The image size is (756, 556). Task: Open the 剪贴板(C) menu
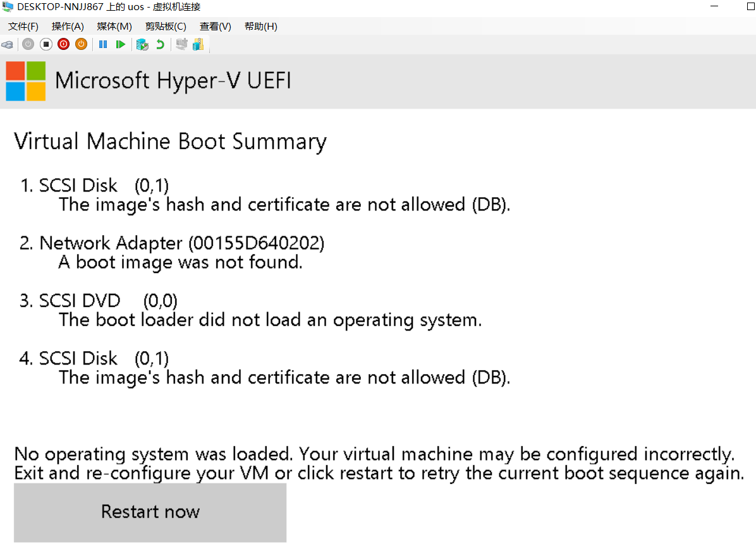[x=165, y=26]
